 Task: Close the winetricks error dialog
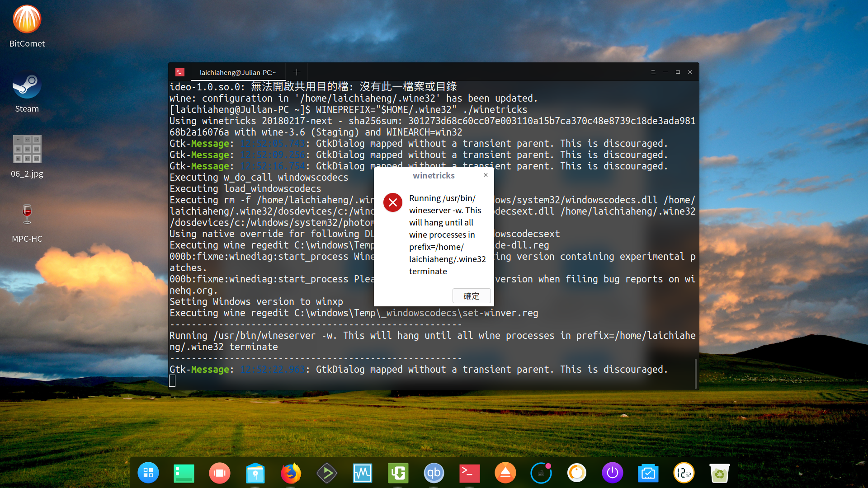[x=486, y=175]
